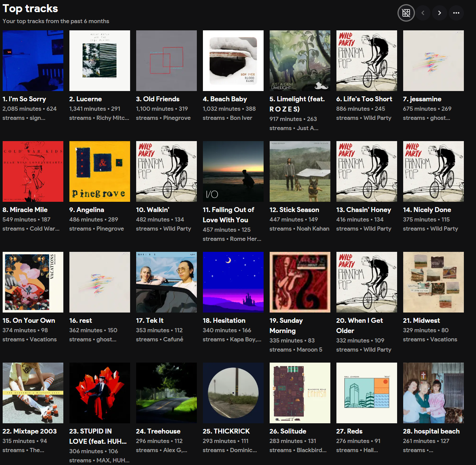Open Falling Out of Love cover
The height and width of the screenshot is (465, 476).
pos(233,171)
